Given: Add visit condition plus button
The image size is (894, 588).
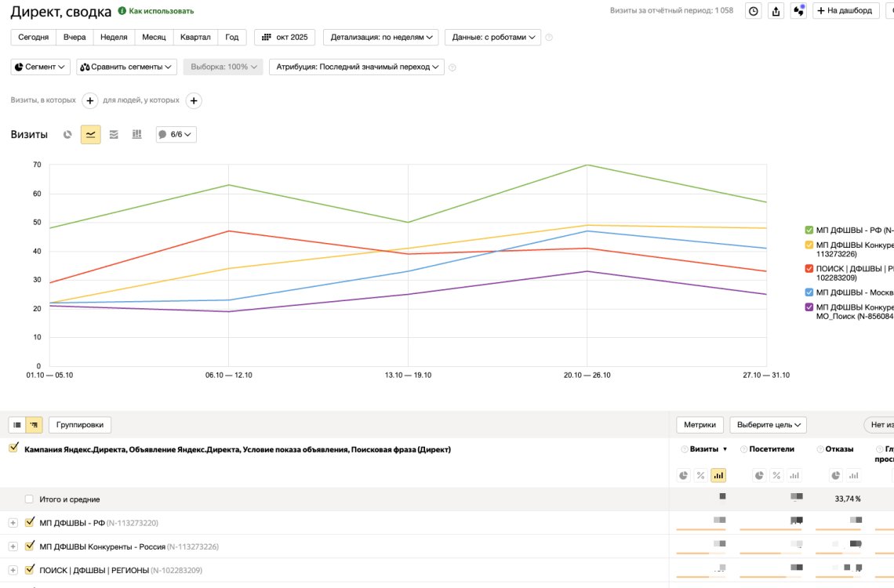Looking at the screenshot, I should [89, 100].
